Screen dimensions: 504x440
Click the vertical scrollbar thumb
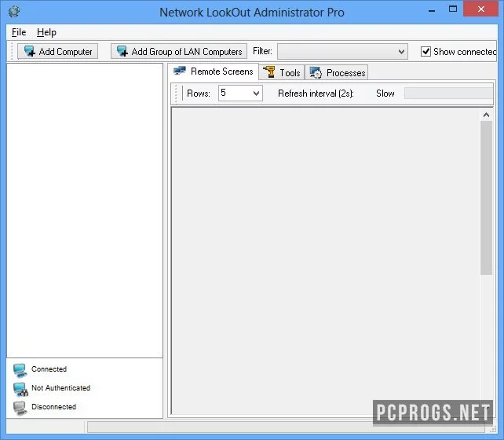click(x=486, y=198)
